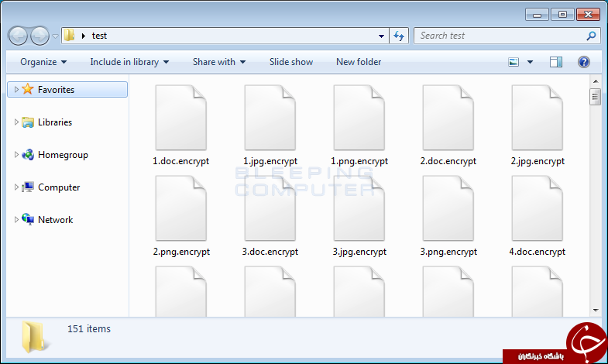This screenshot has height=364, width=608.
Task: Open the Organize menu
Action: [x=43, y=62]
